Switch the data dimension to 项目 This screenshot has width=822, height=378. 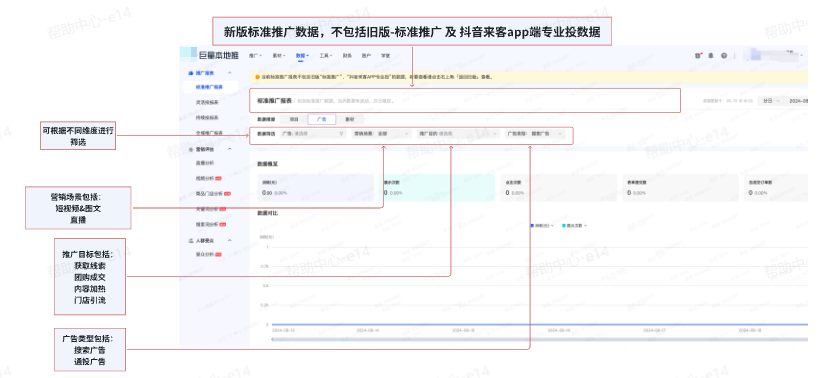(x=294, y=120)
